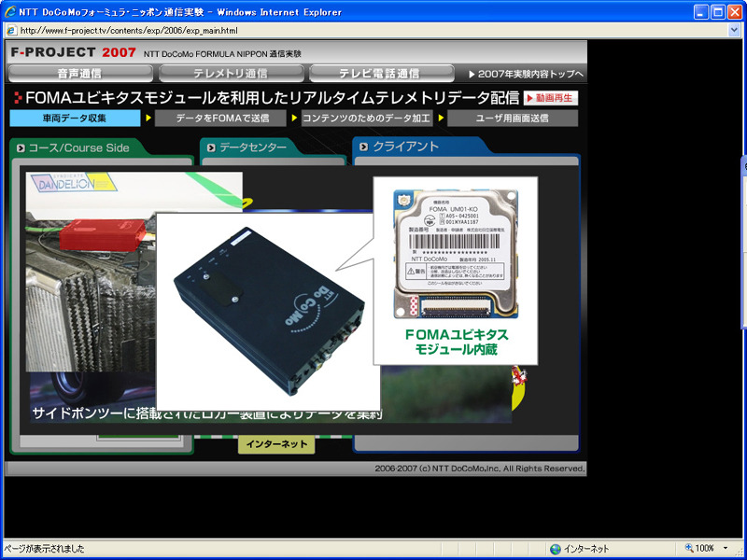Click the copyright NTT DoCoMo footer text
Viewport: 747px width, 560px height.
(x=479, y=469)
